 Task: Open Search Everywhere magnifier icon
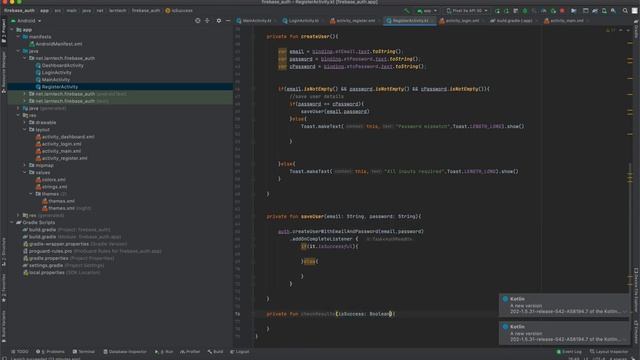point(625,11)
